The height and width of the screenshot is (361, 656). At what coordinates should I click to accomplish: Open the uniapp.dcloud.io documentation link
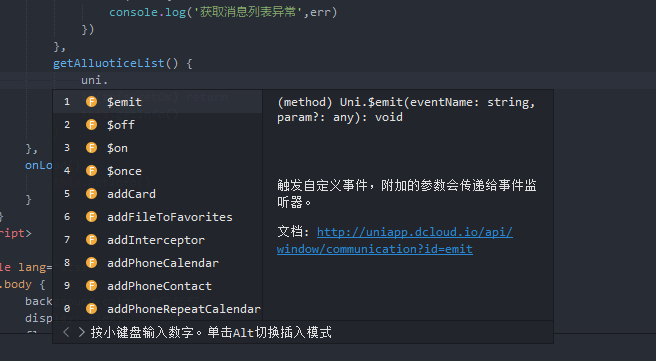coord(395,241)
